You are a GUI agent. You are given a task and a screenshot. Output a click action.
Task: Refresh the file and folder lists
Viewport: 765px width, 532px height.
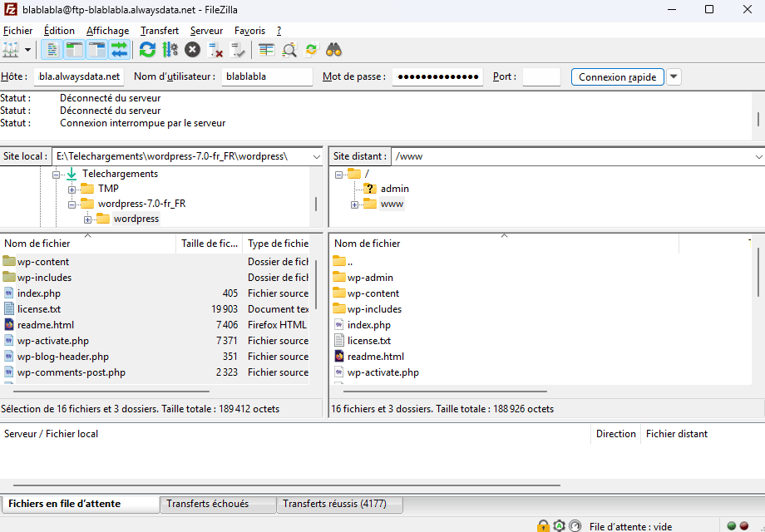coord(147,50)
